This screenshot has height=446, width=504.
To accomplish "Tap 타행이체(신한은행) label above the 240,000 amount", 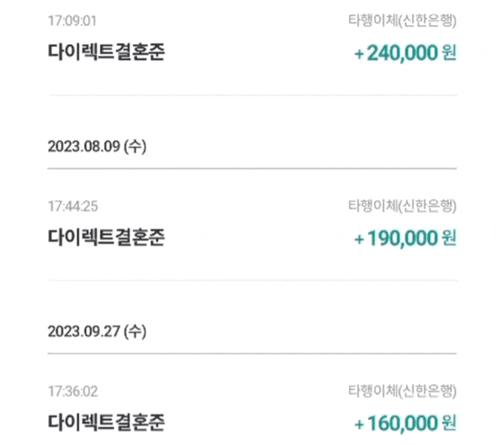I will 403,21.
